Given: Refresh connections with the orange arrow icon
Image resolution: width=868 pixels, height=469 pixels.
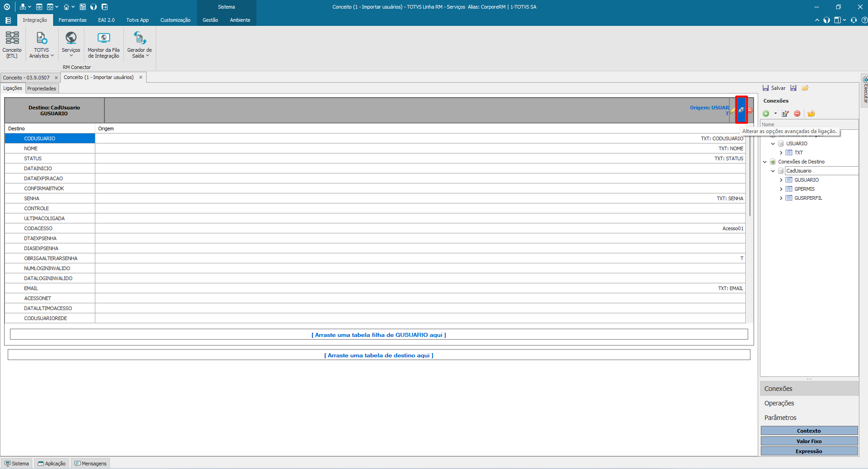Looking at the screenshot, I should [x=811, y=114].
